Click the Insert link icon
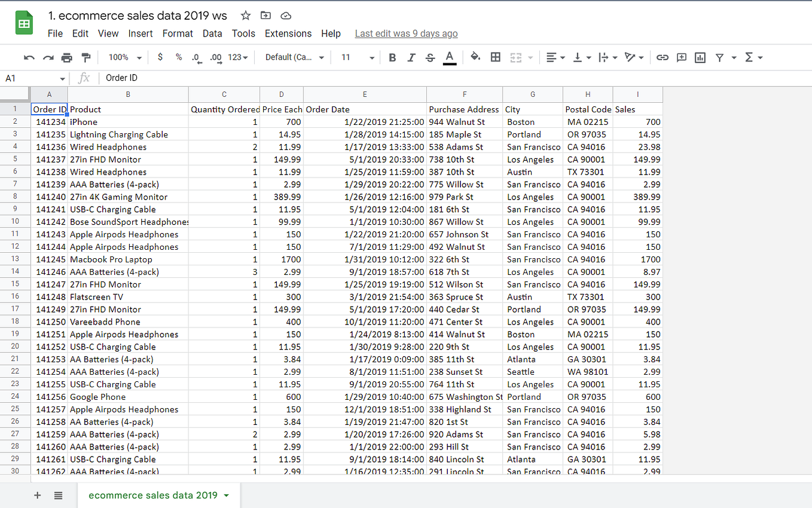 (x=662, y=57)
